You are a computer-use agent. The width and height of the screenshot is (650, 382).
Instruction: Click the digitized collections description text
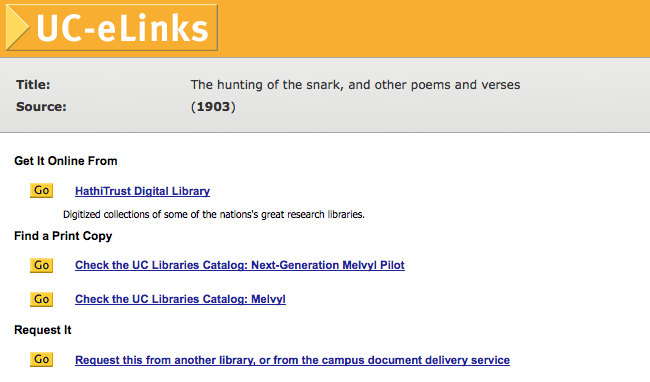(213, 214)
